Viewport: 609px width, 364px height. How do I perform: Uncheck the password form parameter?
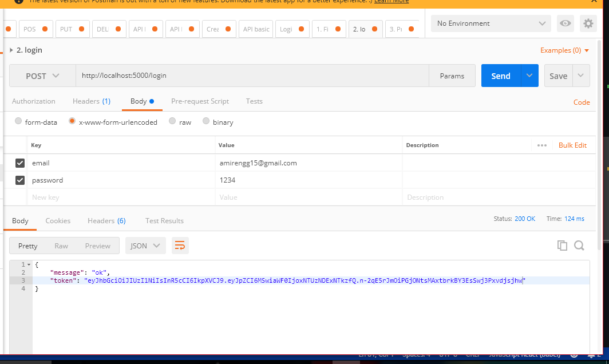(19, 180)
